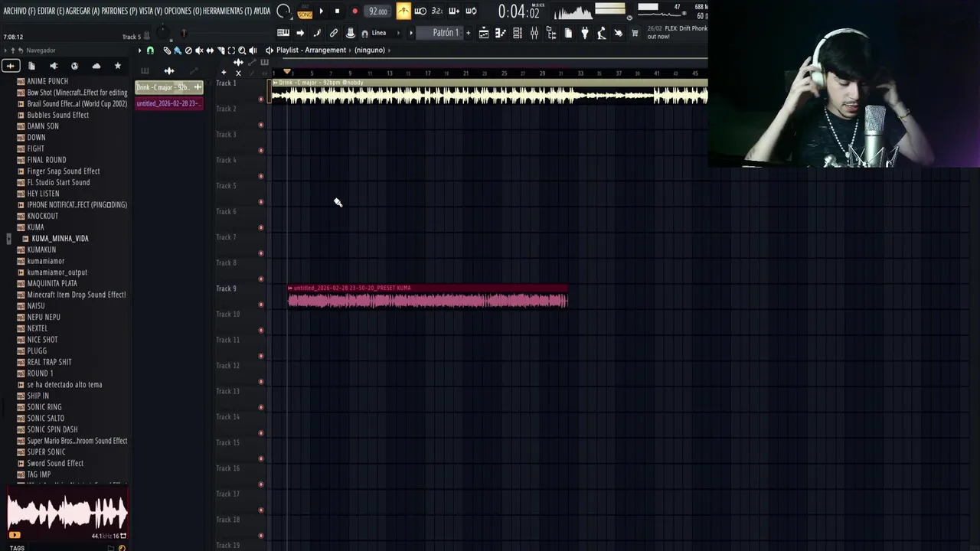Image resolution: width=980 pixels, height=551 pixels.
Task: Click the link chain icon in toolbar
Action: (334, 33)
